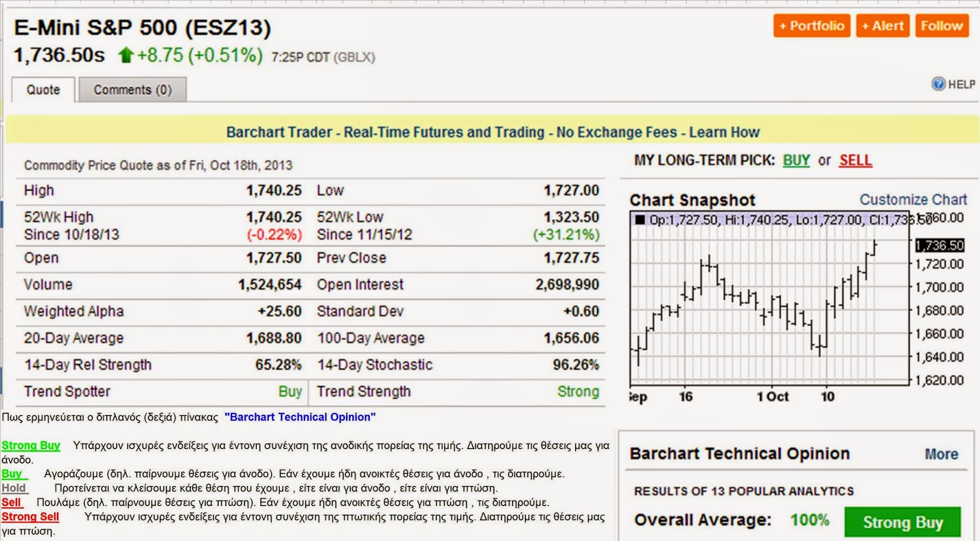Click the Chart Snapshot price chart
Viewport: 980px width, 541px height.
tap(769, 298)
